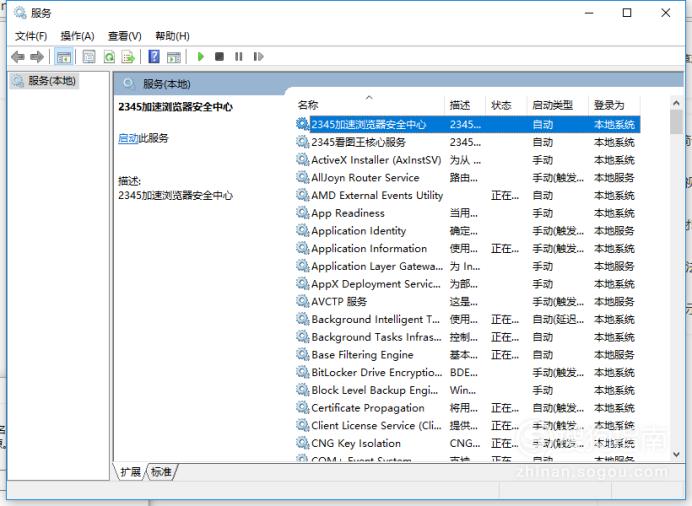Select Background Intelligent Transfer service
The image size is (692, 506).
point(467,319)
